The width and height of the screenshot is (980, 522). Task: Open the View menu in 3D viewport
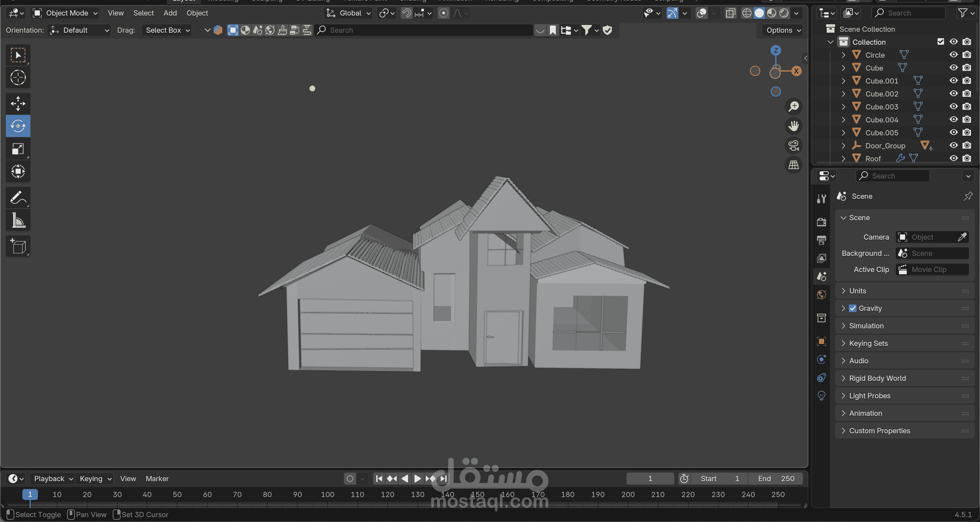pyautogui.click(x=116, y=13)
